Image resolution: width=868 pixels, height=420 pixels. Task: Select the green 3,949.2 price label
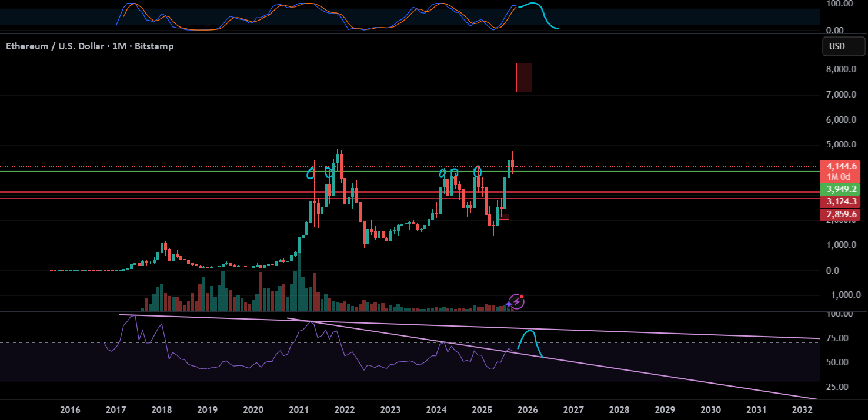(x=843, y=189)
